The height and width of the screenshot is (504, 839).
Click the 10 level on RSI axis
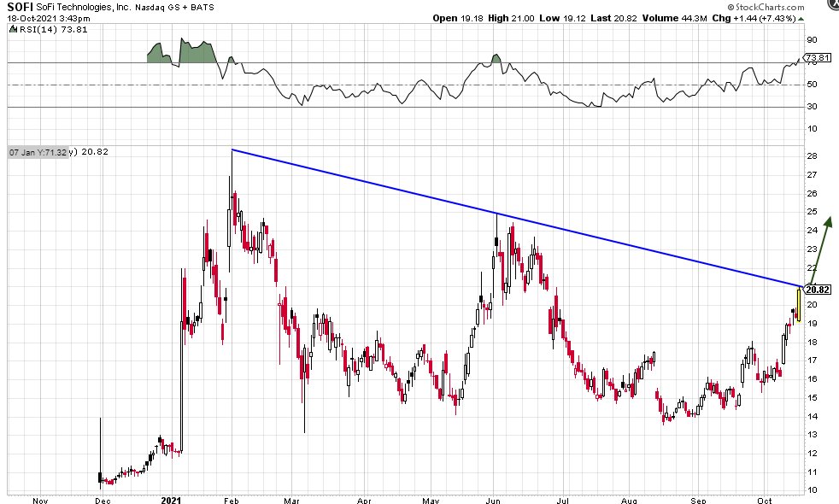click(x=812, y=129)
